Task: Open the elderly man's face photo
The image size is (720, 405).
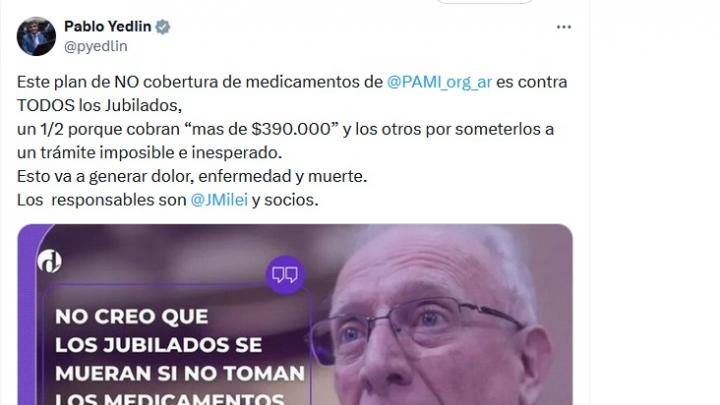Action: [441, 317]
